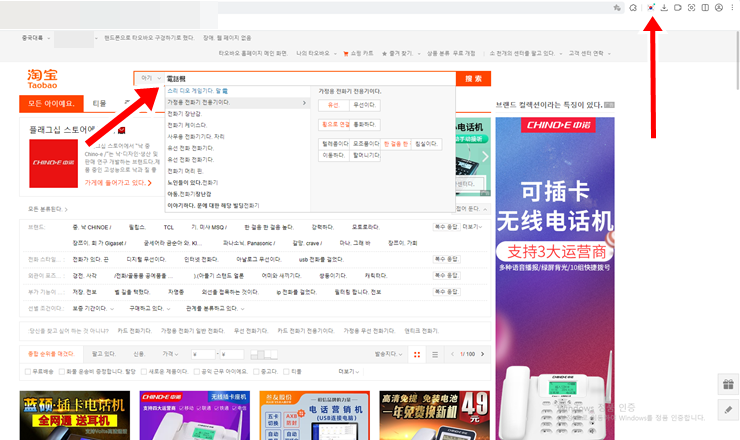Check the 공익 근무 filter checkbox

coord(196,372)
